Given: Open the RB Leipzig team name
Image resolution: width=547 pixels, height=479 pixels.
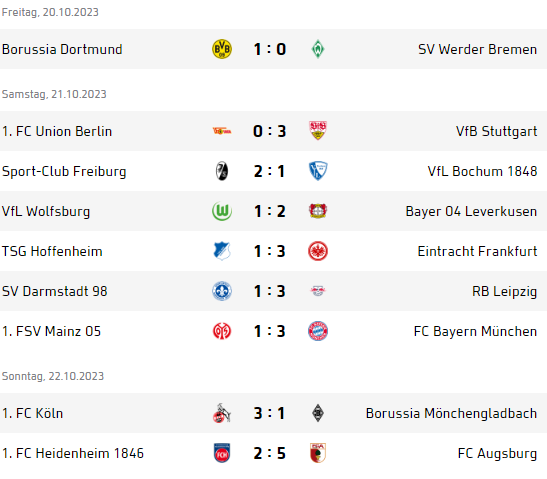Looking at the screenshot, I should pos(504,291).
